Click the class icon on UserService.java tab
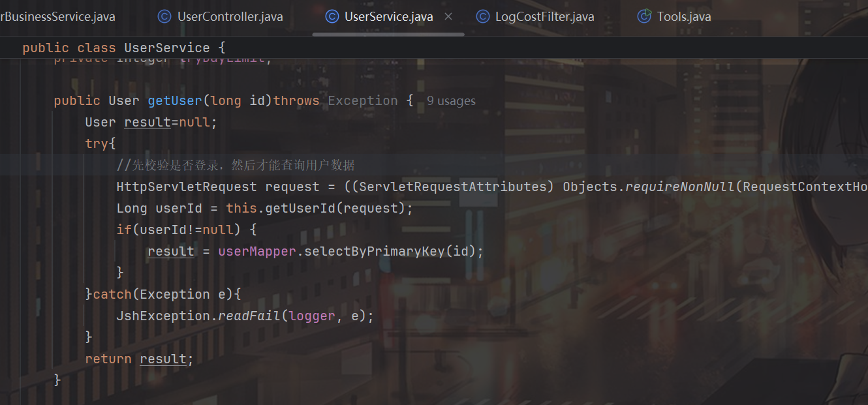868x405 pixels. pos(332,16)
